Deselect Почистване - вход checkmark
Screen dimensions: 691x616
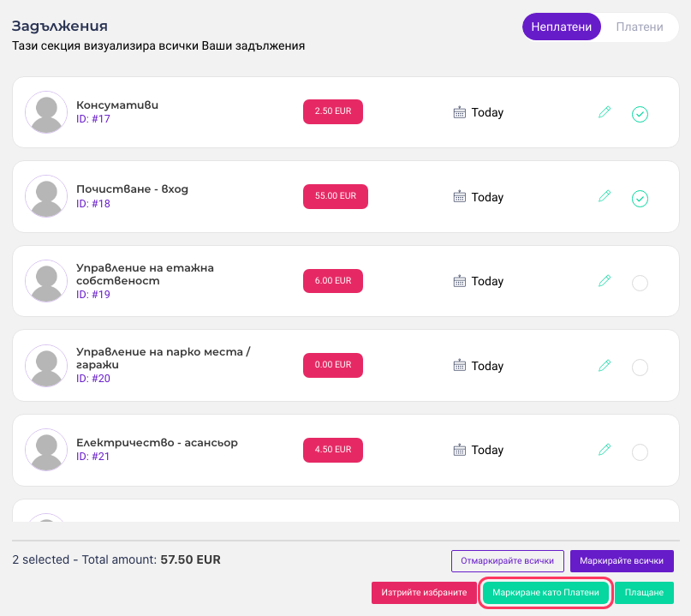point(640,199)
